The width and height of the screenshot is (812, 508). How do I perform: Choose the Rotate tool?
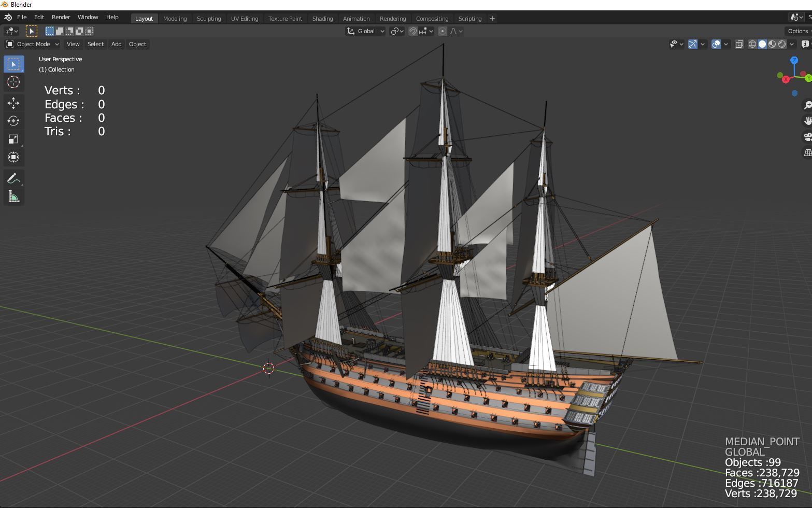(13, 121)
